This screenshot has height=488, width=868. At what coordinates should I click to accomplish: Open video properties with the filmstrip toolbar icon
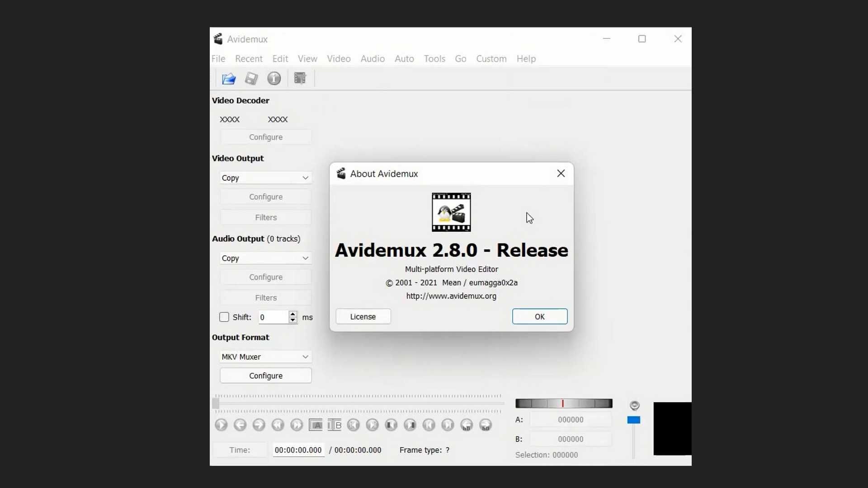point(300,78)
